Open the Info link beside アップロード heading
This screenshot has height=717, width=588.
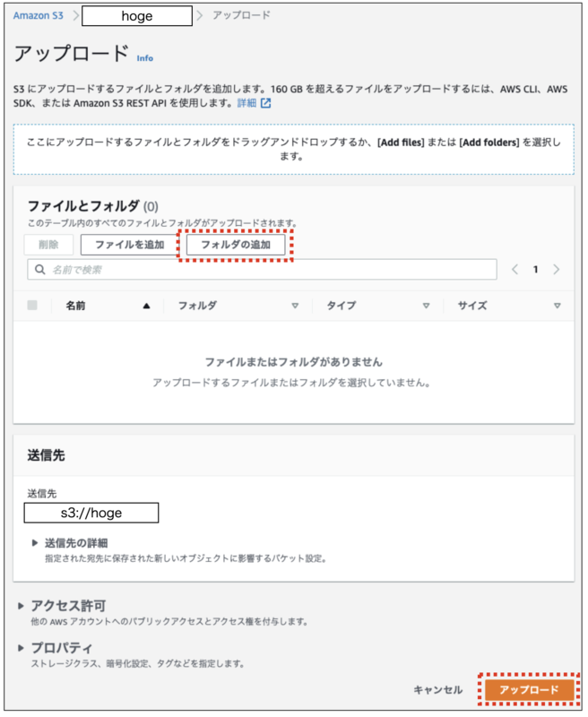pos(145,58)
